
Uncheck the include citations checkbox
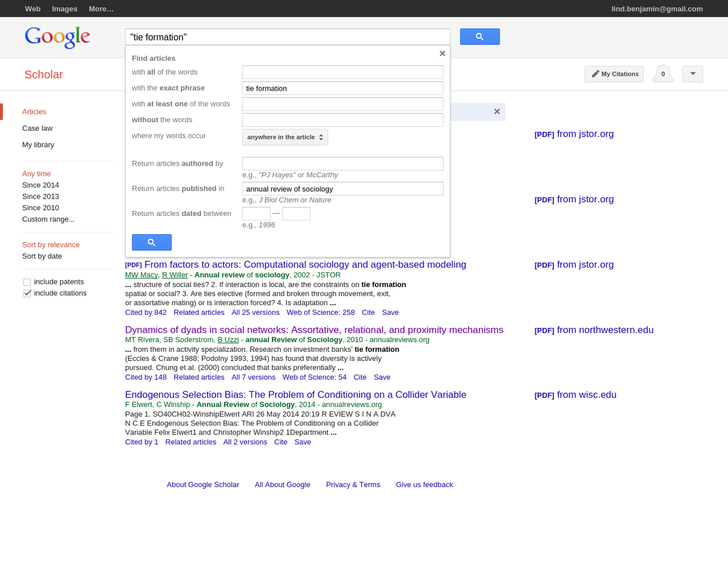click(27, 294)
